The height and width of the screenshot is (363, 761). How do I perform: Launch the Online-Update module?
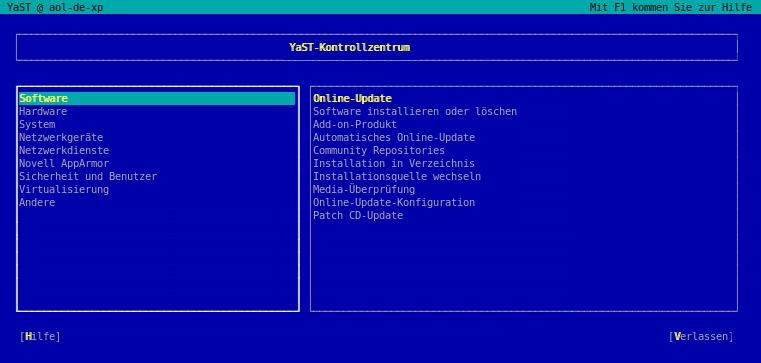pyautogui.click(x=352, y=99)
